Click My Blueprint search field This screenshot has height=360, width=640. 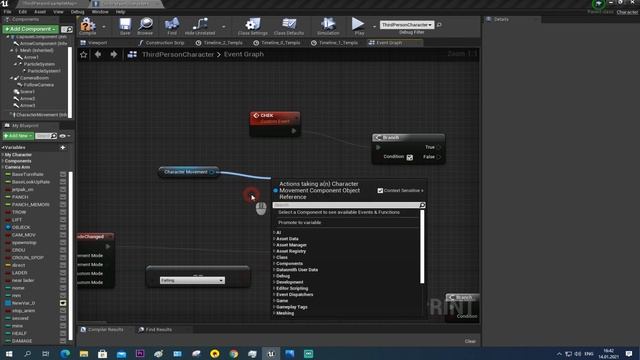click(x=43, y=136)
